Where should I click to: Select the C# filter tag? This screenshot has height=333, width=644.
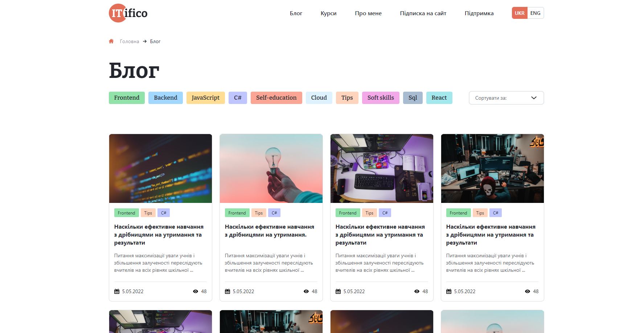point(238,98)
